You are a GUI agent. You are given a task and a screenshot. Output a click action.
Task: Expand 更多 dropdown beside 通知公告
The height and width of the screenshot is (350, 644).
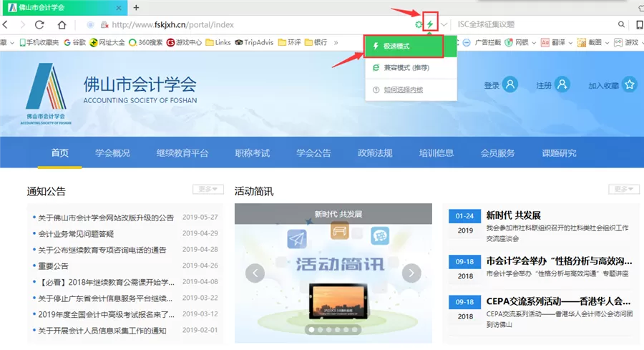coord(208,190)
